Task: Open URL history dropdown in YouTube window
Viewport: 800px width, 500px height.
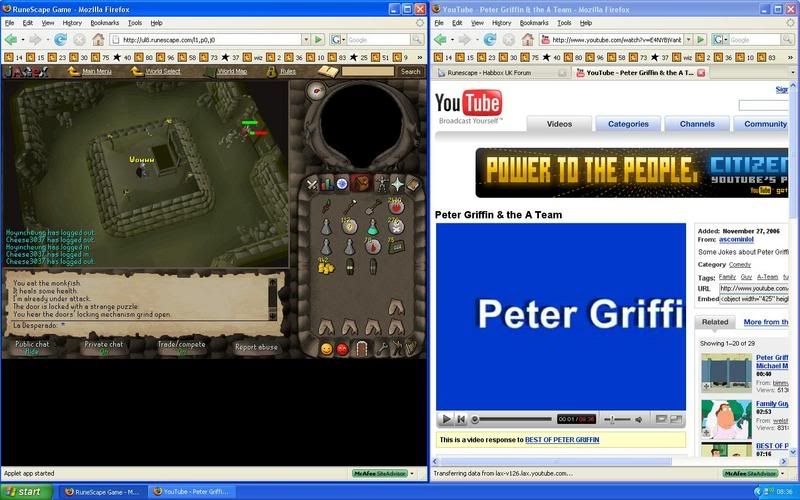Action: pyautogui.click(x=688, y=39)
